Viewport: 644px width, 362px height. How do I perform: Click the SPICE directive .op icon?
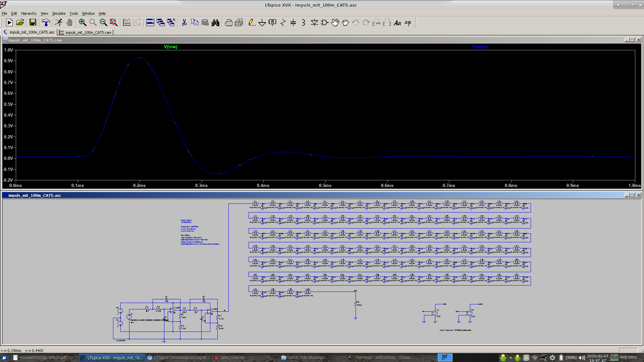pyautogui.click(x=408, y=22)
